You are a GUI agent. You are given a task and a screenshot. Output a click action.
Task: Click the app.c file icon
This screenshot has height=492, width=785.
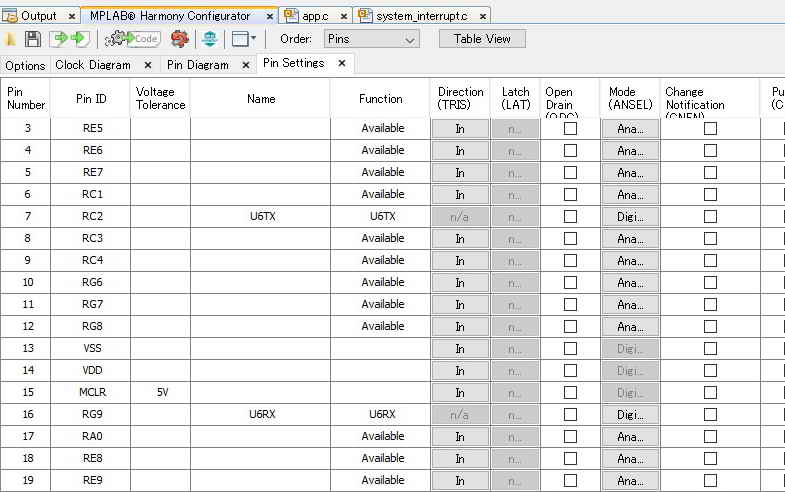(x=291, y=16)
